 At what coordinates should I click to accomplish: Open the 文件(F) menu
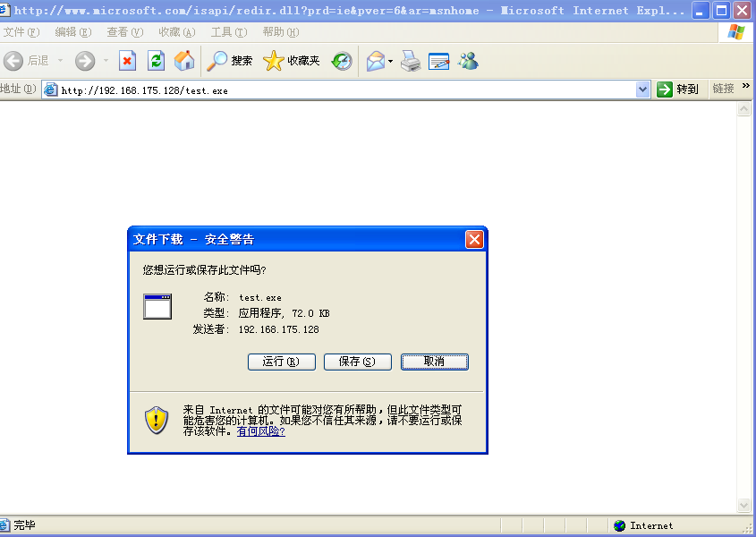(x=21, y=32)
